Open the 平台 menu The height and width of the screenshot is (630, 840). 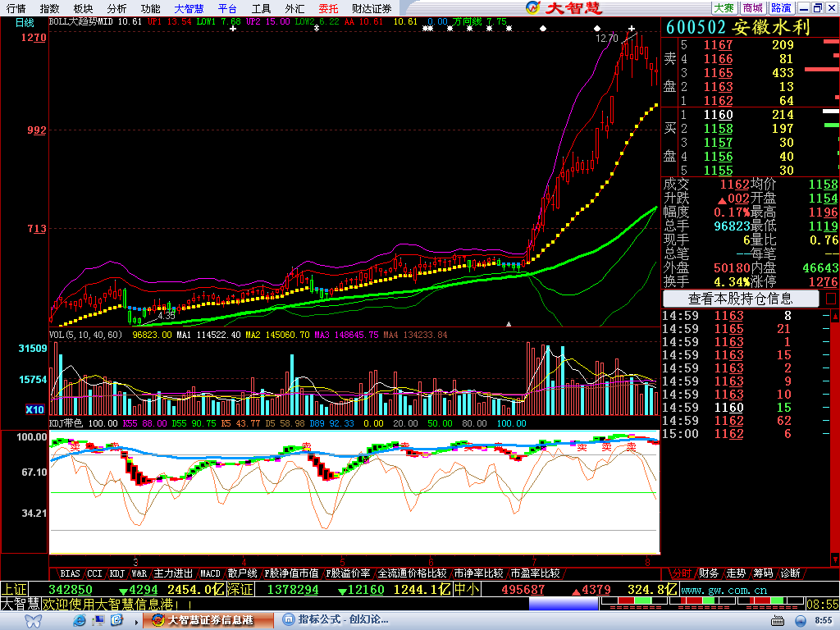[228, 8]
